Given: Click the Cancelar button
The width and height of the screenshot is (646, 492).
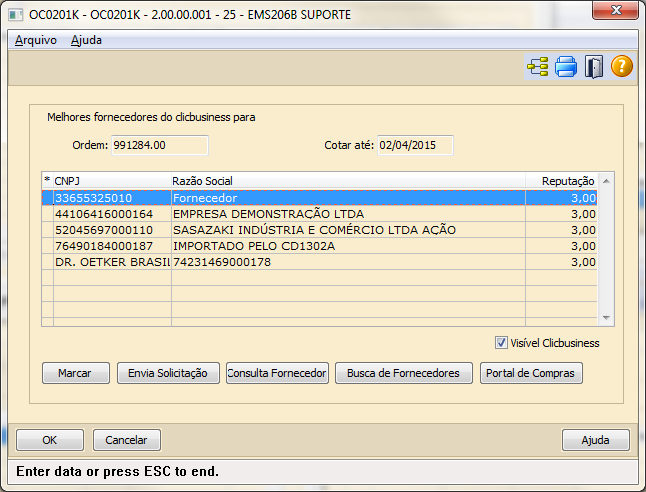Looking at the screenshot, I should click(x=127, y=440).
